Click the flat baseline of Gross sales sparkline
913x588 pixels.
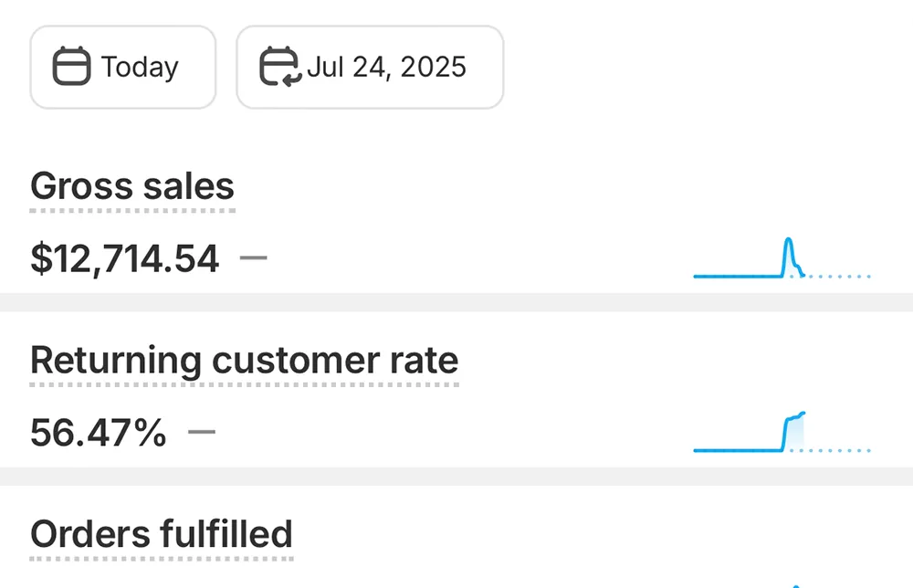pos(738,276)
